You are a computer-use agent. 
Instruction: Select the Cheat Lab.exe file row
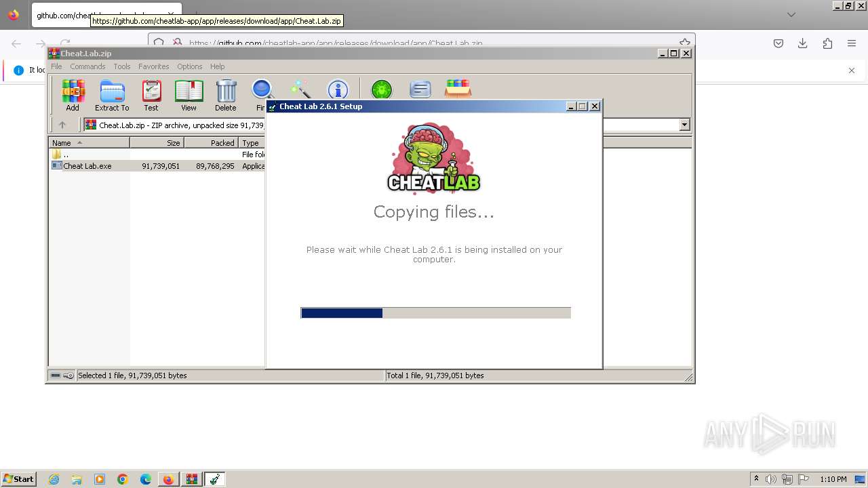(x=158, y=166)
